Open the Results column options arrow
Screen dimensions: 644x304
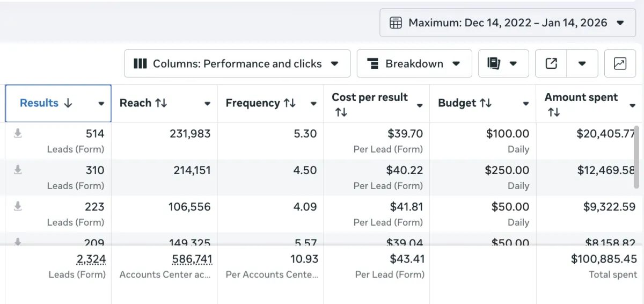click(x=101, y=104)
